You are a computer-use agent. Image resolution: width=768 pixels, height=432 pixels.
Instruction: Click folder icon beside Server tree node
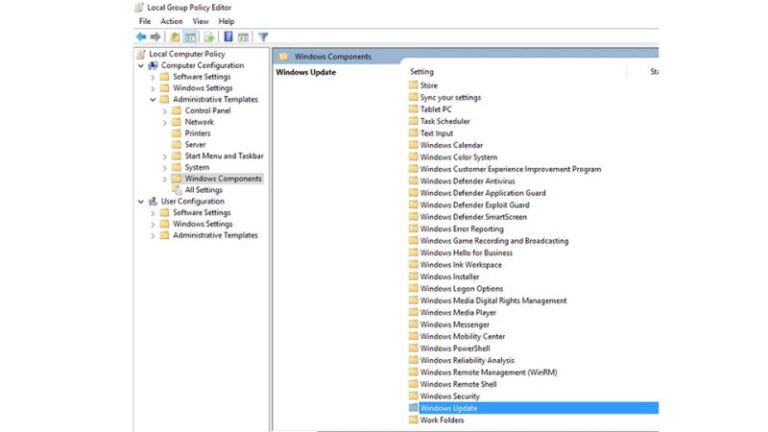[177, 144]
